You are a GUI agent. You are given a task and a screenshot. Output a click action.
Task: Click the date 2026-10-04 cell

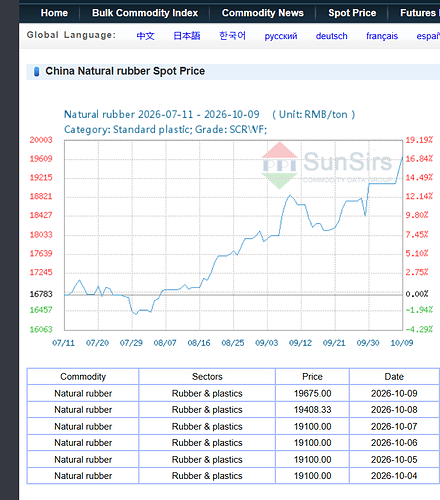pyautogui.click(x=394, y=476)
